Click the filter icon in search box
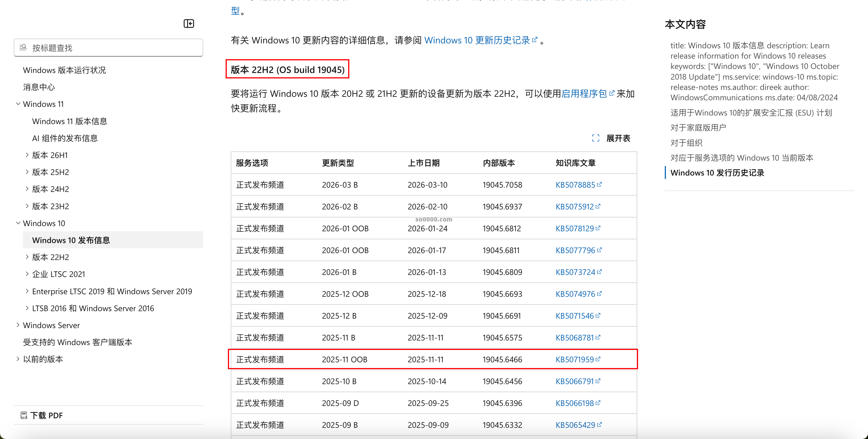 point(23,47)
